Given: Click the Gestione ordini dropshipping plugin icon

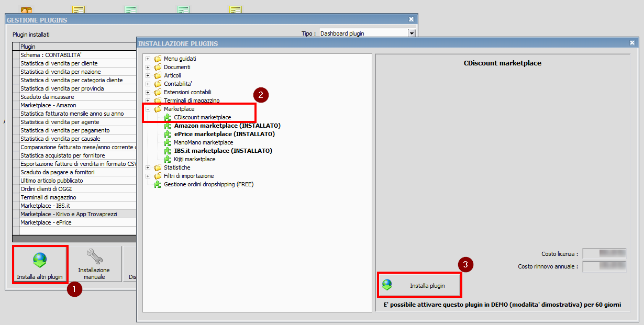Looking at the screenshot, I should [158, 184].
